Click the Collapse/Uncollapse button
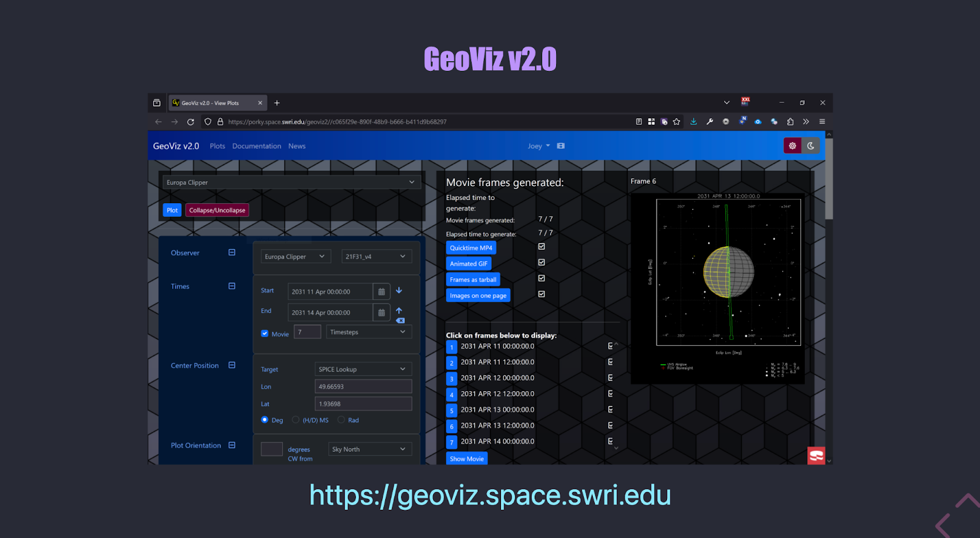Viewport: 980px width, 538px height. [217, 210]
